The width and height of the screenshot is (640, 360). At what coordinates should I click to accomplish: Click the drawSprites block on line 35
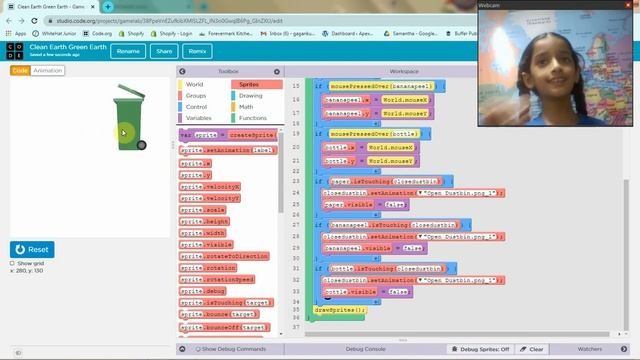340,310
